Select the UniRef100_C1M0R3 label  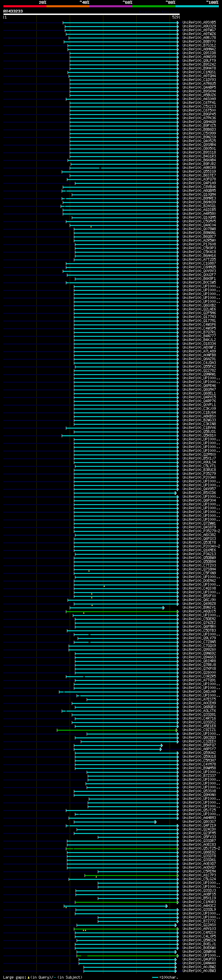[199, 902]
